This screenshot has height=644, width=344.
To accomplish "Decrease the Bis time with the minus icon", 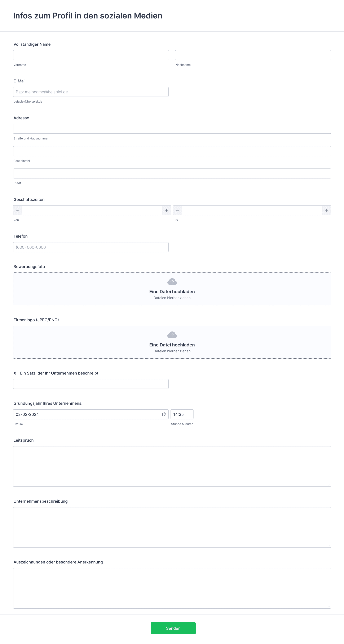I will pos(178,210).
